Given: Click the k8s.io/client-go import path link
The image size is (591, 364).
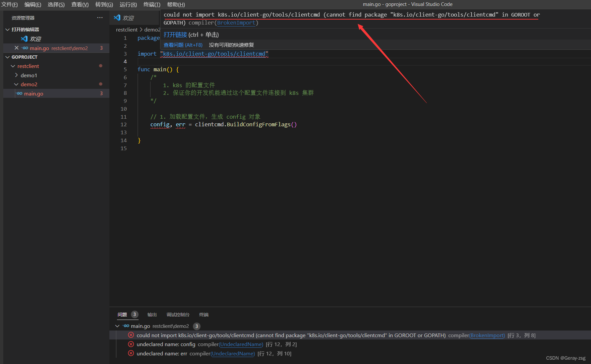Looking at the screenshot, I should (x=214, y=54).
